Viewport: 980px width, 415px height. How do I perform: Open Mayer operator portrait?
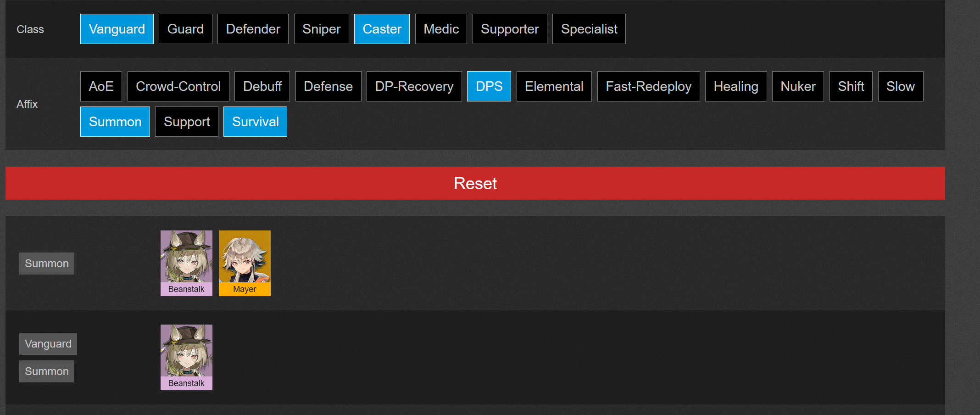pyautogui.click(x=245, y=263)
